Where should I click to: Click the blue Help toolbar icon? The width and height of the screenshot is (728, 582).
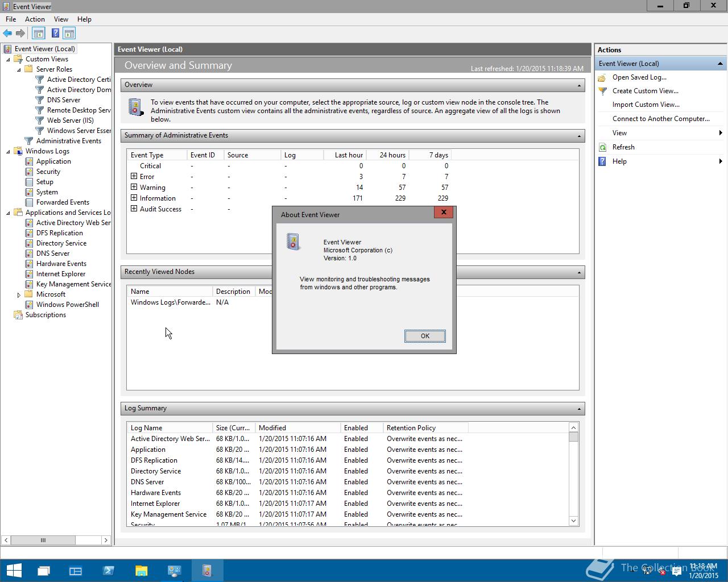click(x=55, y=34)
